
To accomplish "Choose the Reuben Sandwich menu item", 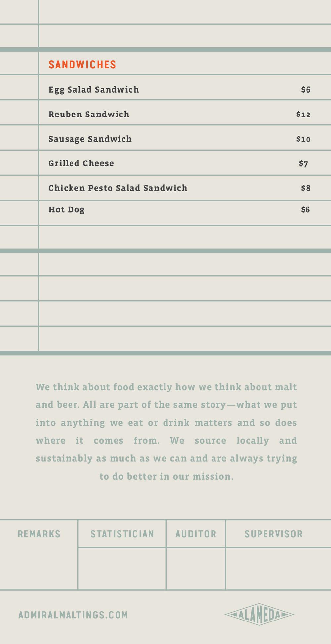I will coord(89,114).
